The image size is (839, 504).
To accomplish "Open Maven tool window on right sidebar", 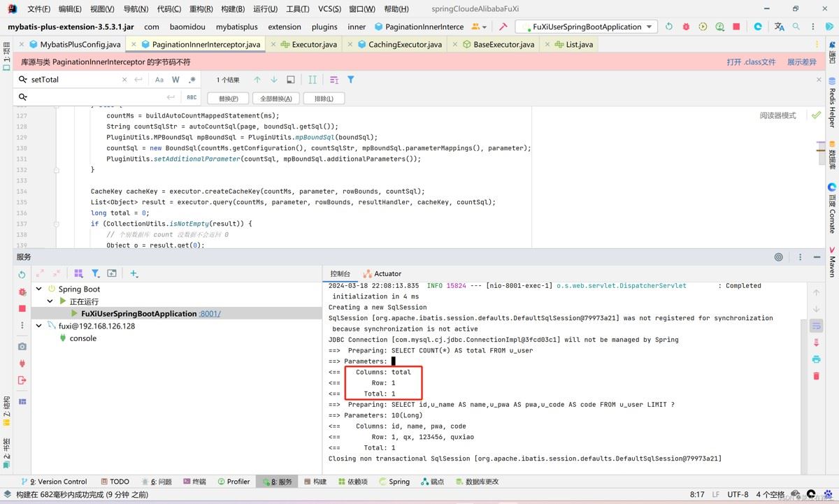I will click(x=832, y=262).
